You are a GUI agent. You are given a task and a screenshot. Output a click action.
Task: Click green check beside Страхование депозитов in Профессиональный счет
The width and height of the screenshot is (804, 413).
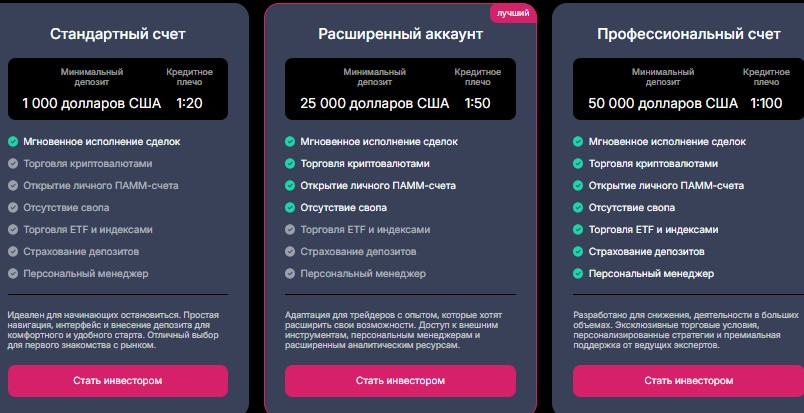pos(578,252)
